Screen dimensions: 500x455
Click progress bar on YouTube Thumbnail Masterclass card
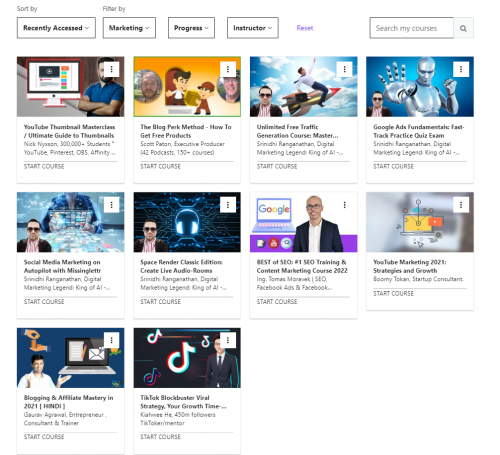point(70,161)
